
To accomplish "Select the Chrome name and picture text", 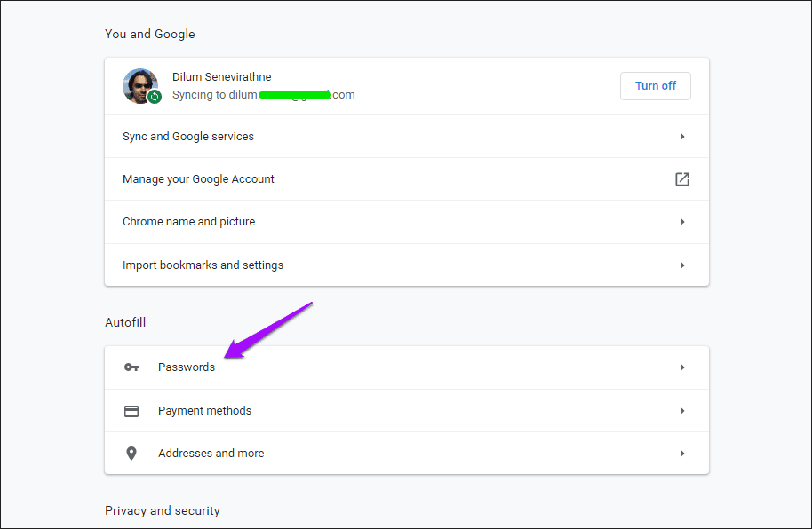I will point(188,222).
